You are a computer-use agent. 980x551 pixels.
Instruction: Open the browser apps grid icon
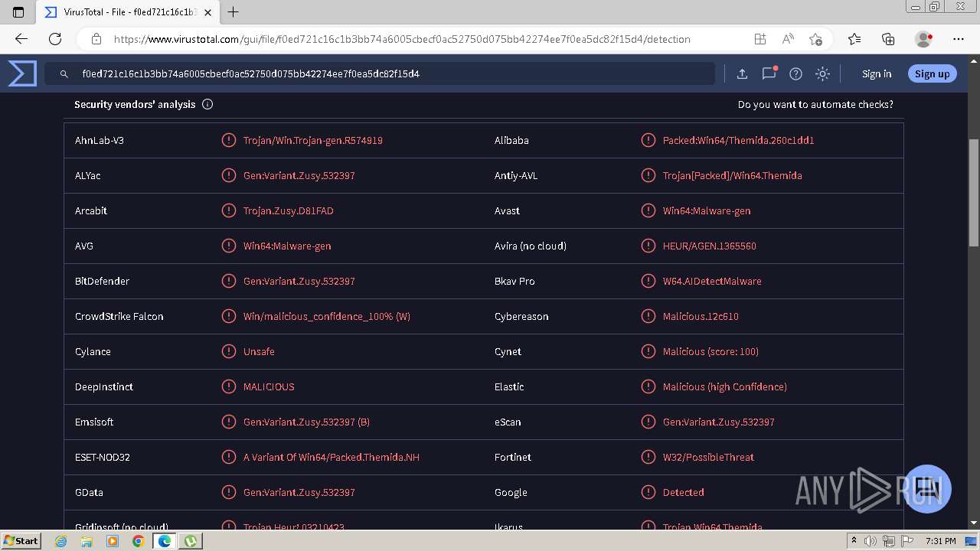759,39
